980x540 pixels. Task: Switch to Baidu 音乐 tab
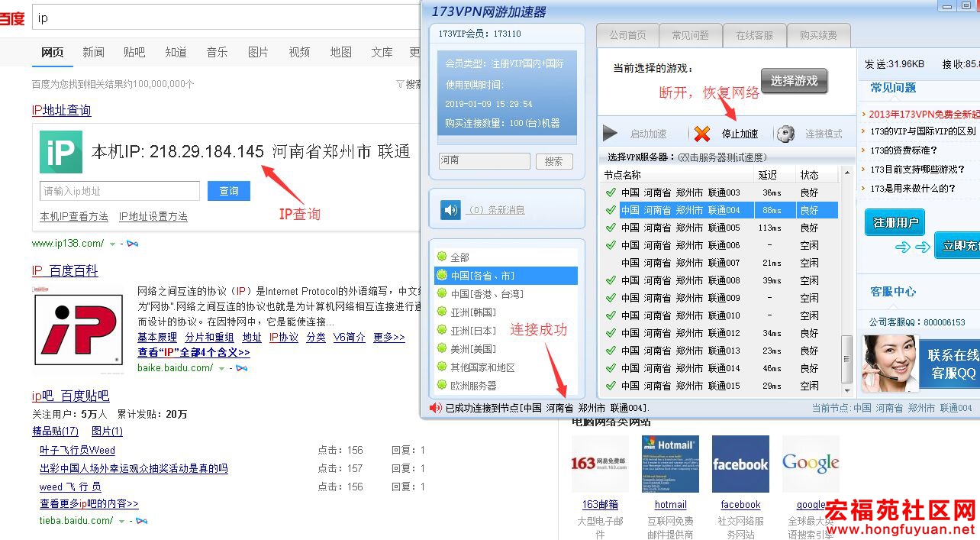click(217, 52)
